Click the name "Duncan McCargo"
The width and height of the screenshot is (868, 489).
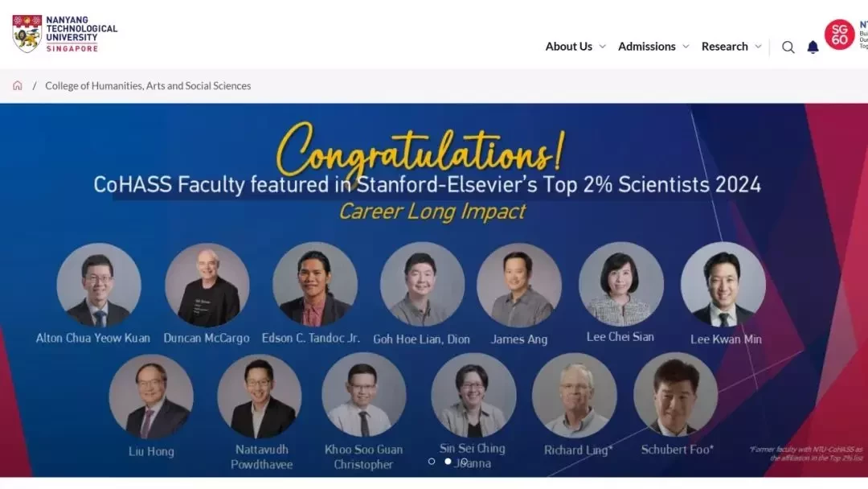[x=207, y=338]
